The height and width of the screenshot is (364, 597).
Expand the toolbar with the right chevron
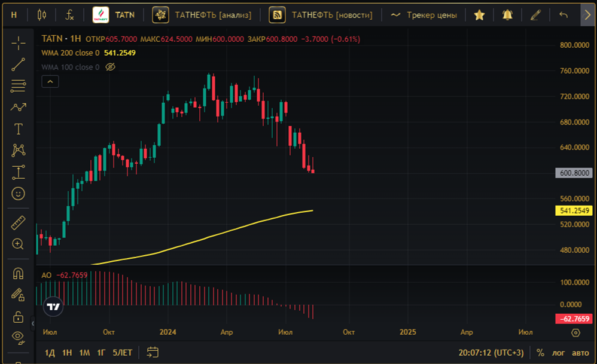[x=587, y=15]
